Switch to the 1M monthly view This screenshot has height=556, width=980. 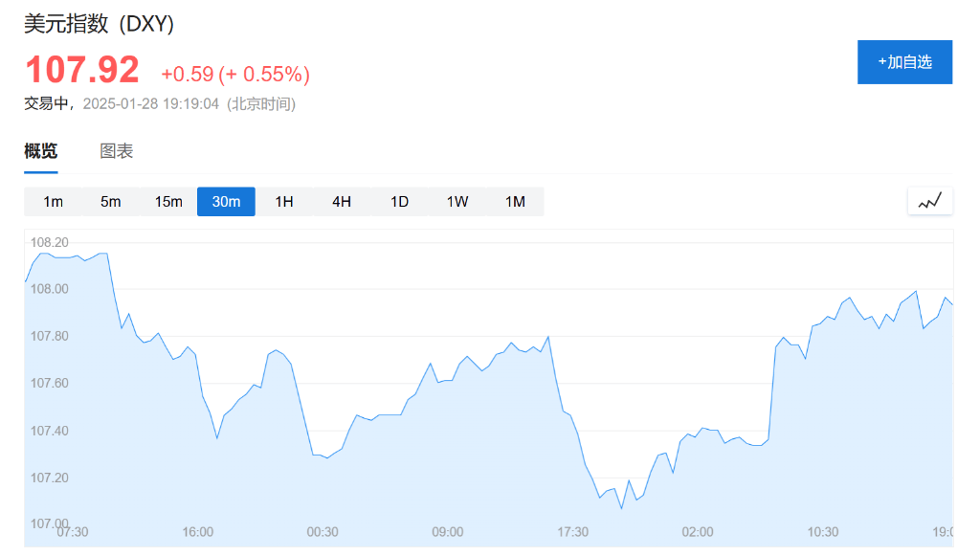coord(515,201)
